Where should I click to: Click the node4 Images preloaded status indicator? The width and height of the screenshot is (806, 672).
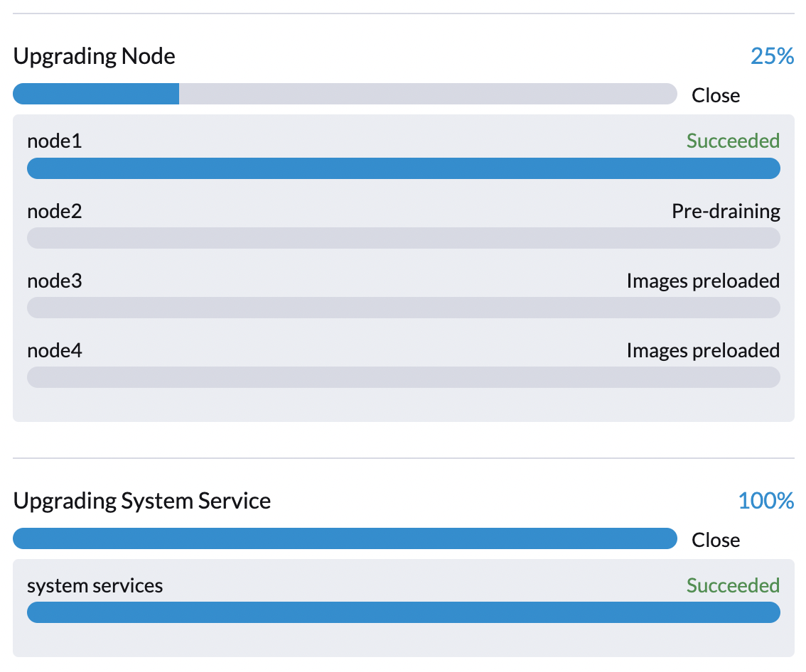702,350
